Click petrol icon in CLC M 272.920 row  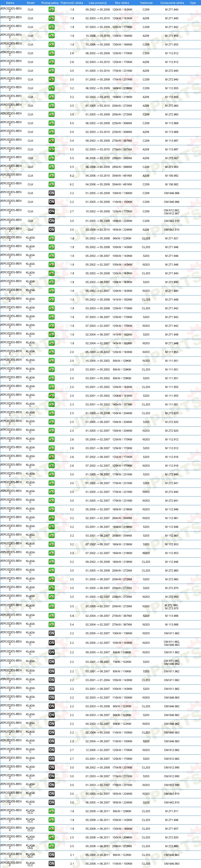[x=51, y=837]
